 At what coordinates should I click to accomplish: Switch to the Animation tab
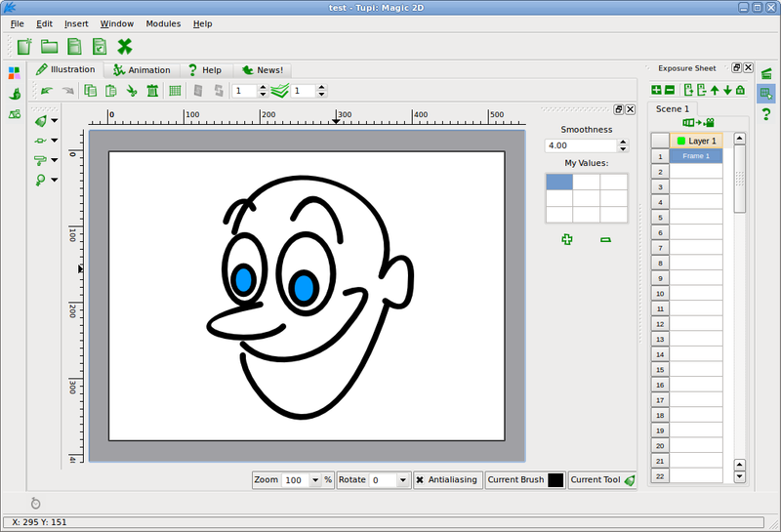click(x=143, y=70)
